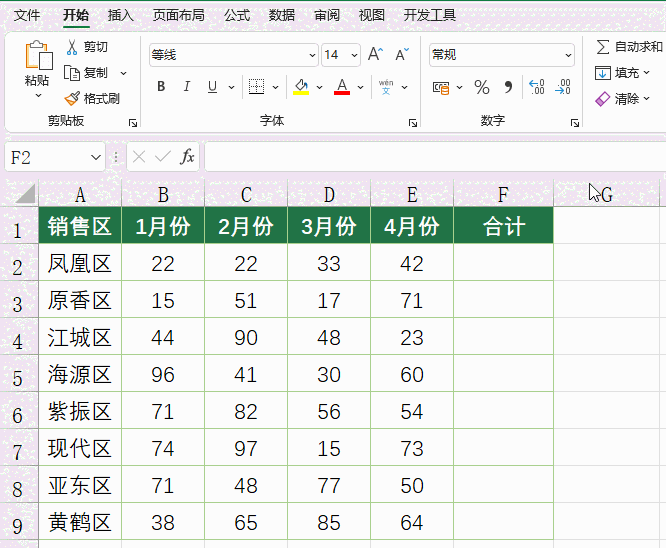Click the Paste clipboard icon

coord(39,55)
